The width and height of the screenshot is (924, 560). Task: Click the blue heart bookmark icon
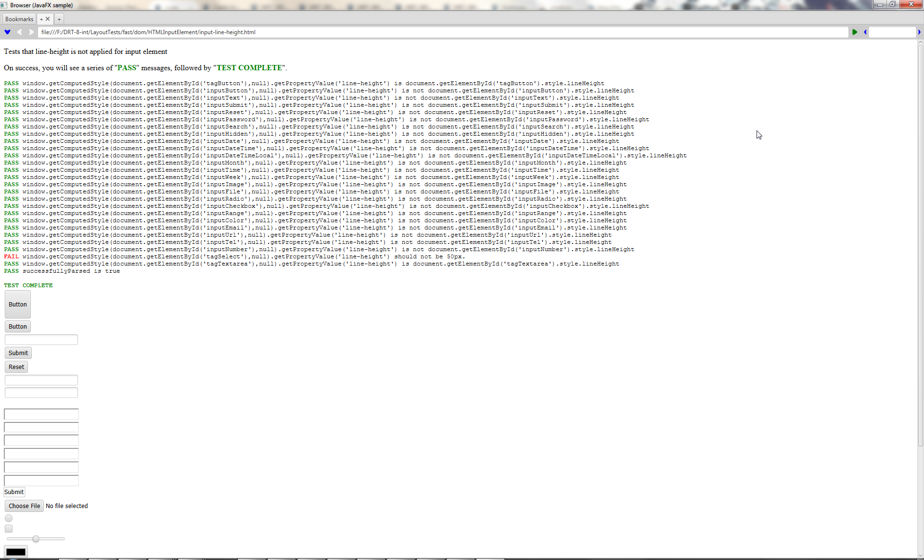(x=7, y=32)
